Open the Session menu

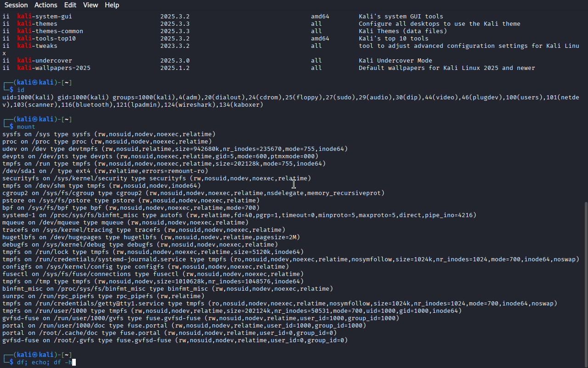pos(16,5)
